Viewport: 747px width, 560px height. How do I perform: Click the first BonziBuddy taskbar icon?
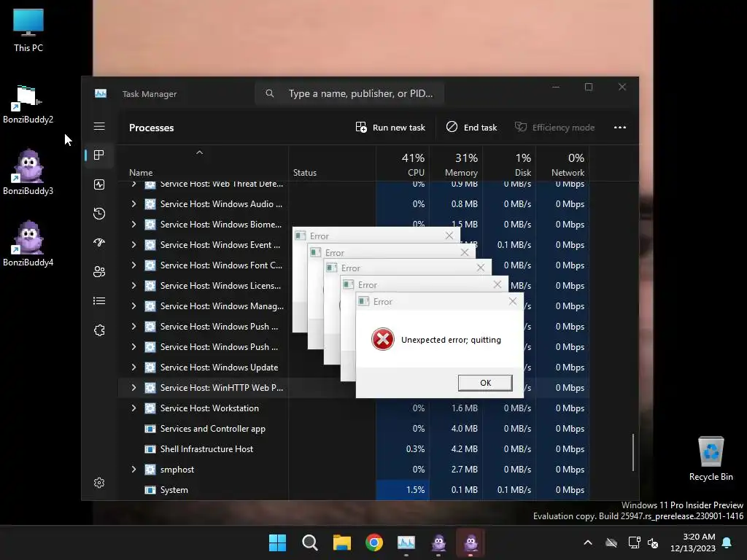[x=438, y=542]
